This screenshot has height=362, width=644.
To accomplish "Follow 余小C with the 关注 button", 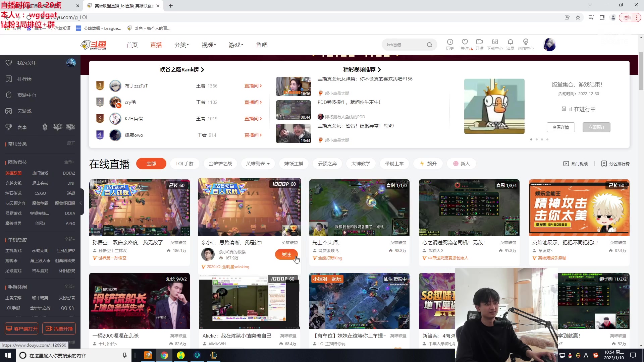I will [286, 254].
